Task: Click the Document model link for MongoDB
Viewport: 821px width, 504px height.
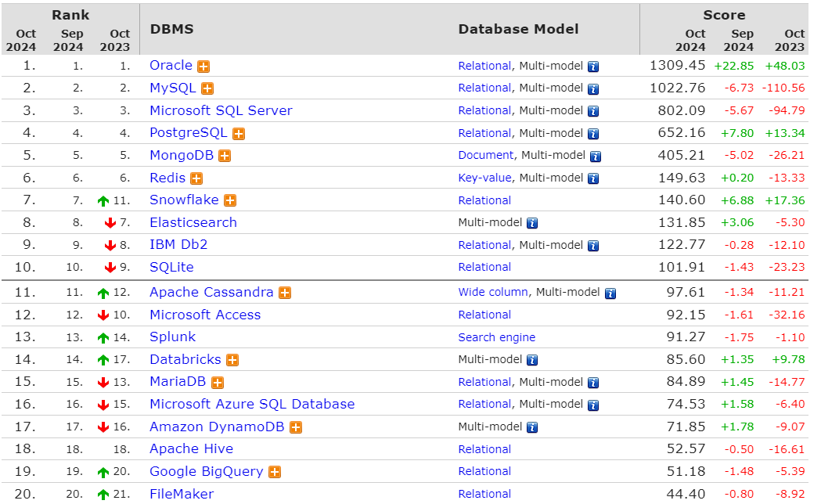Action: [486, 156]
